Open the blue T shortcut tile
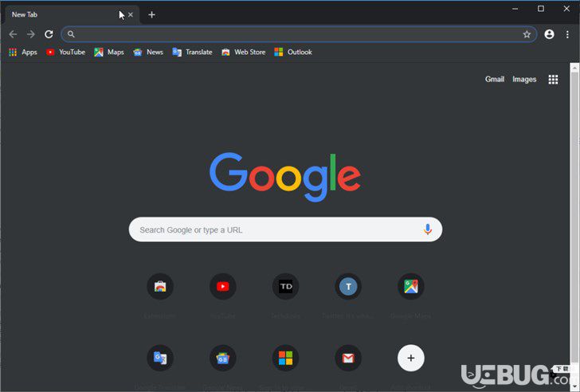Screen dimensions: 580x392 coord(348,287)
